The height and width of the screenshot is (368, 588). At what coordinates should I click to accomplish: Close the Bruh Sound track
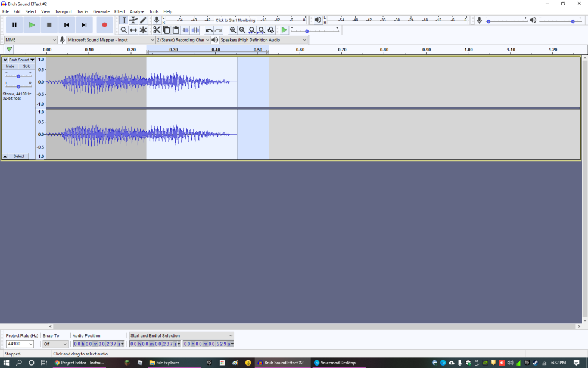tap(5, 60)
